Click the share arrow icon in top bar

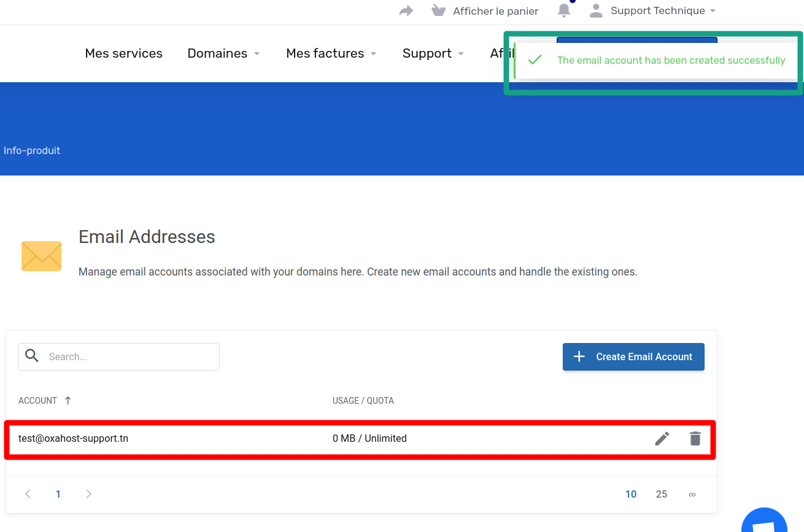tap(406, 10)
